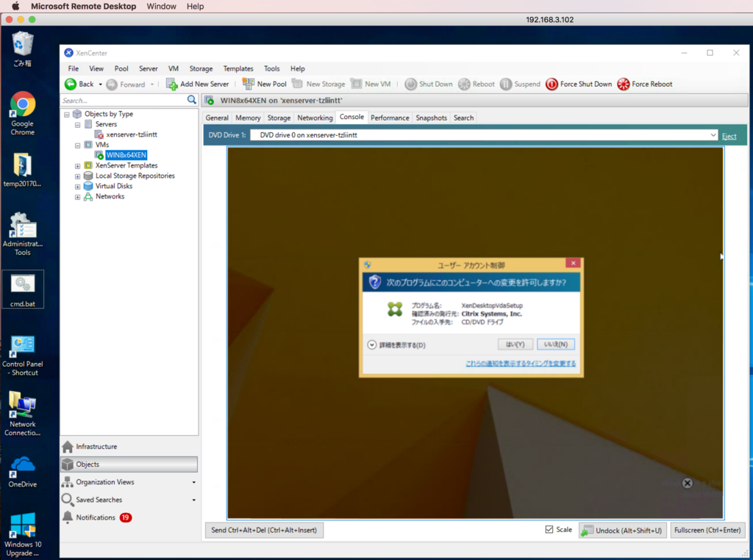Viewport: 753px width, 560px height.
Task: Open the Back history dropdown arrow
Action: pos(100,85)
